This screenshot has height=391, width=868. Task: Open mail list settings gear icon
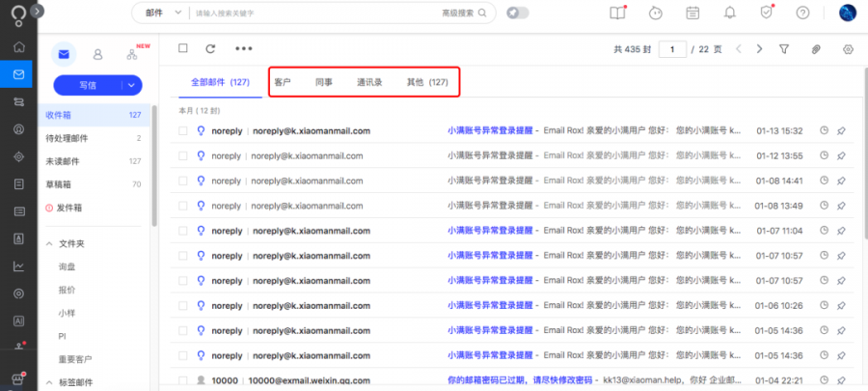(x=849, y=49)
